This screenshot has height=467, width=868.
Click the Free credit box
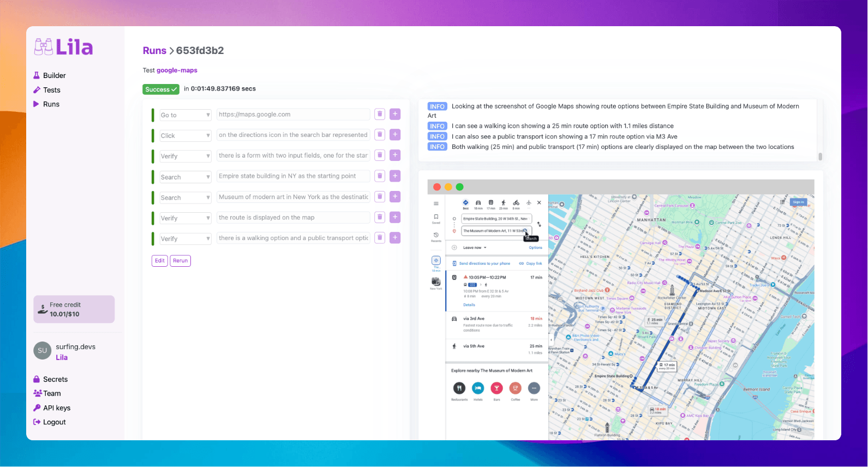click(x=74, y=309)
